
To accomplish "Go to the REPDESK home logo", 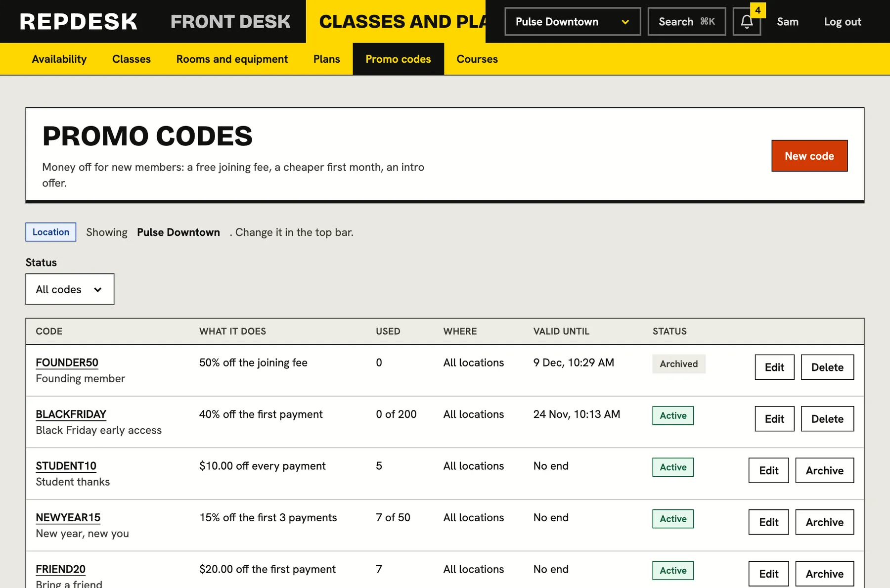I will tap(79, 22).
